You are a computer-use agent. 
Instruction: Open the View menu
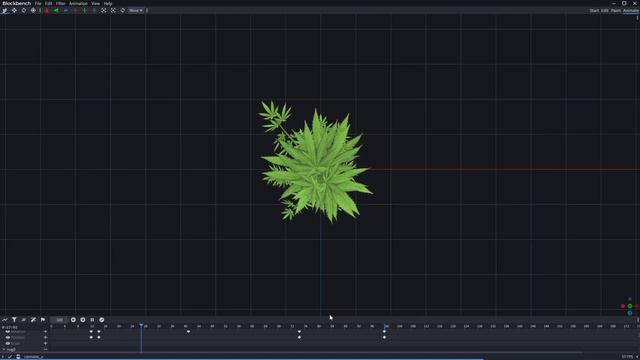[96, 3]
